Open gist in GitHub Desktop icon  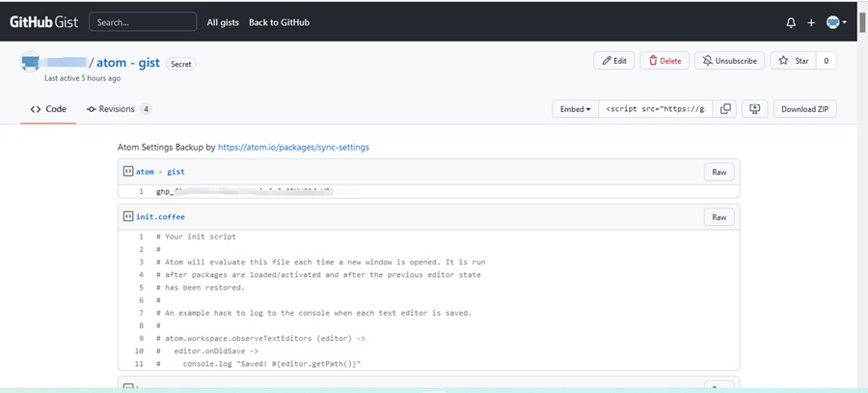click(754, 109)
